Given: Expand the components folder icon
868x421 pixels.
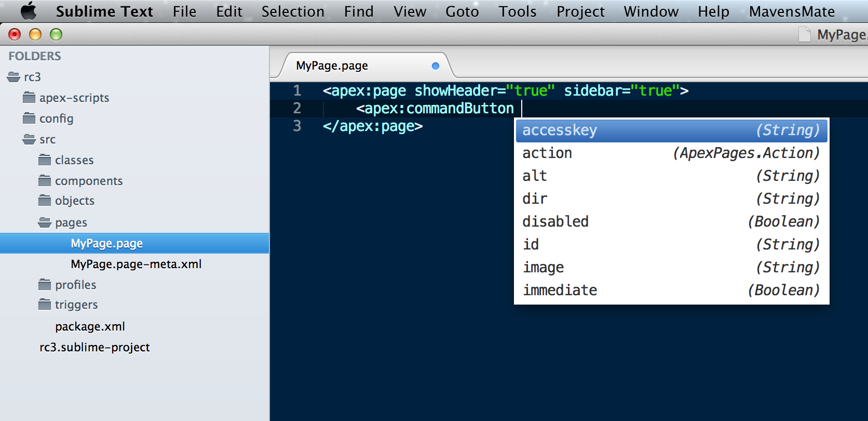Looking at the screenshot, I should coord(45,181).
